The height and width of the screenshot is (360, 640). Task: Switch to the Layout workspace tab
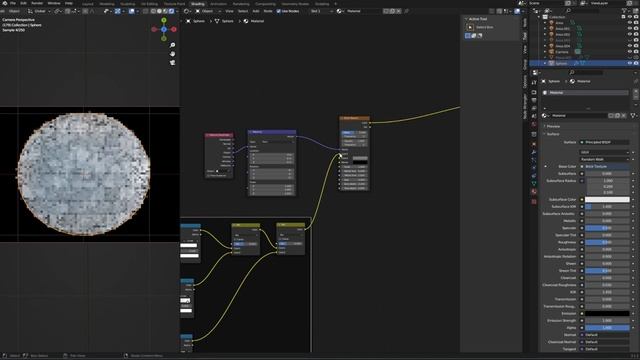88,4
